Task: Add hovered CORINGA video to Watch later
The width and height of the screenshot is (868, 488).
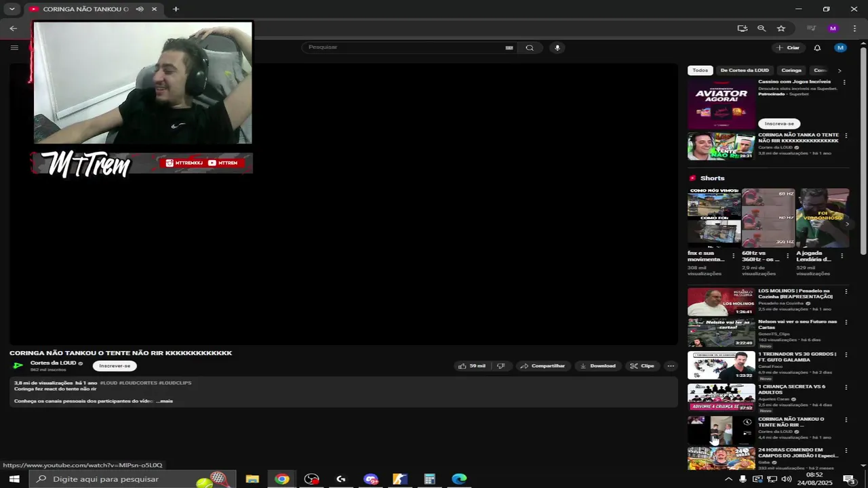Action: [x=747, y=422]
